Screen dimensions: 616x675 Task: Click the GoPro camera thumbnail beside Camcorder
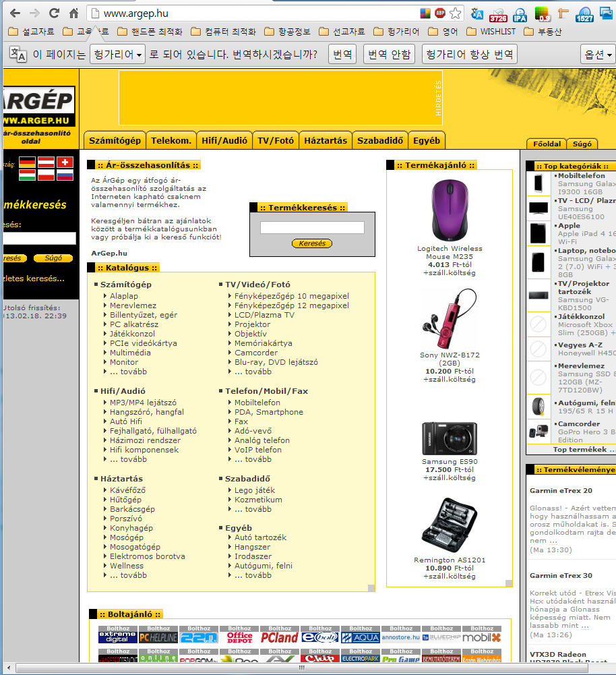tap(538, 431)
